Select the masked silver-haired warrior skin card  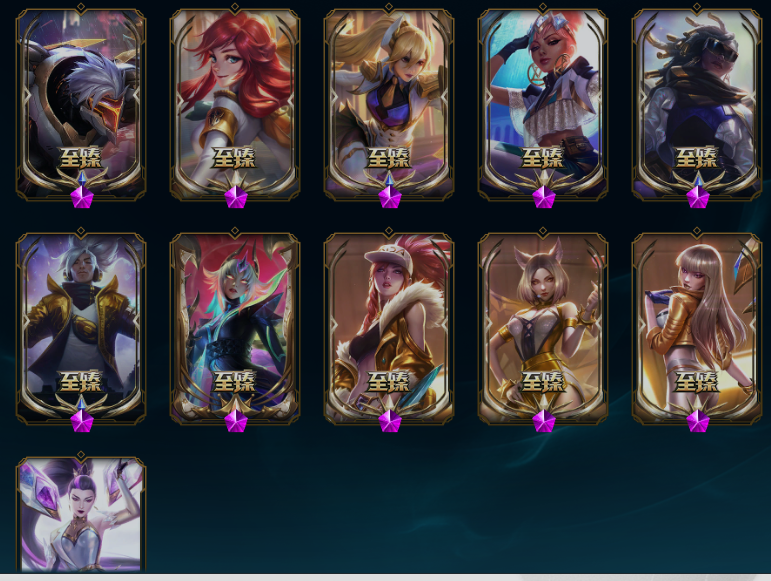(81, 104)
